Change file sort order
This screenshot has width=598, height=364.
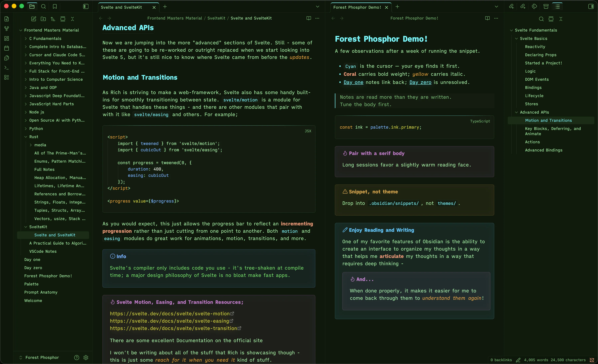[x=53, y=19]
